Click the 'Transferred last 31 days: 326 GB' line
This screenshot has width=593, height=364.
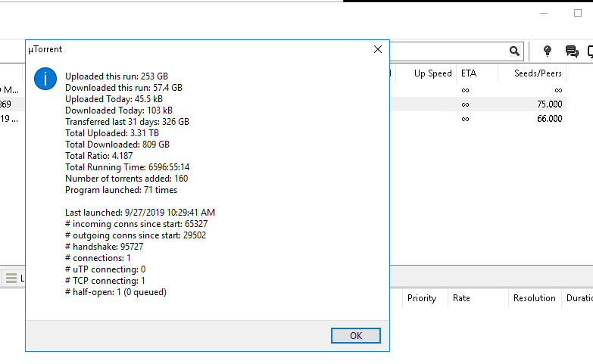[x=127, y=122]
